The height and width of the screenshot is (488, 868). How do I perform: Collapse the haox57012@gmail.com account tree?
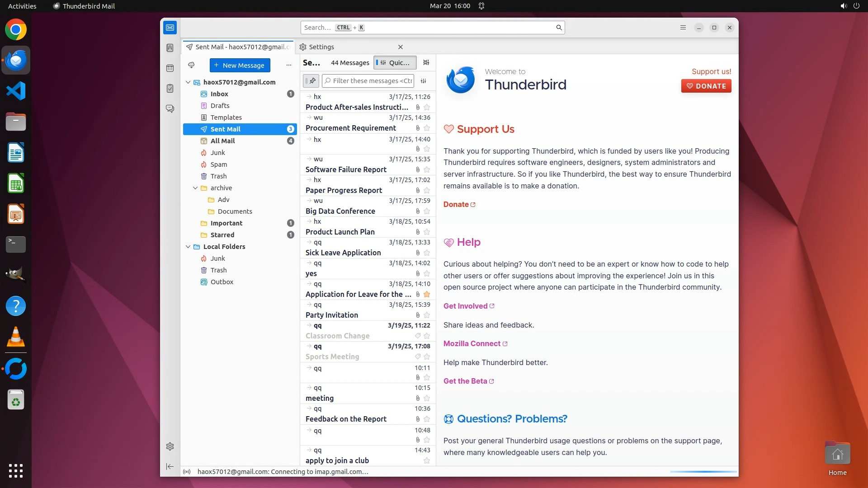tap(188, 82)
